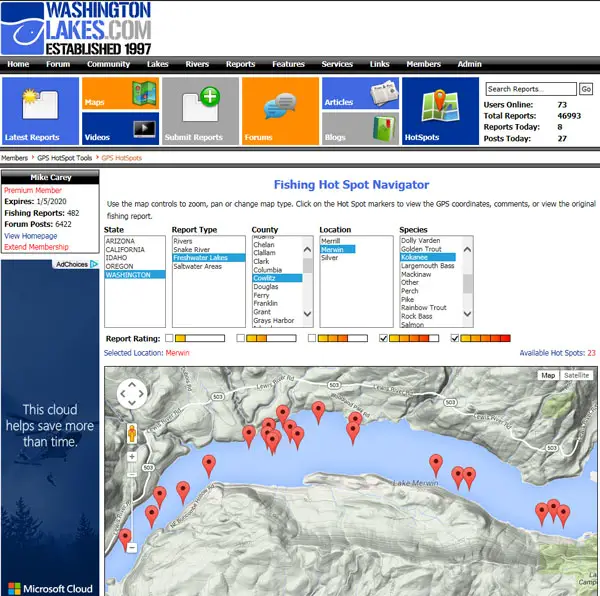Click the five-star rating color bar
This screenshot has height=596, width=600.
click(485, 338)
